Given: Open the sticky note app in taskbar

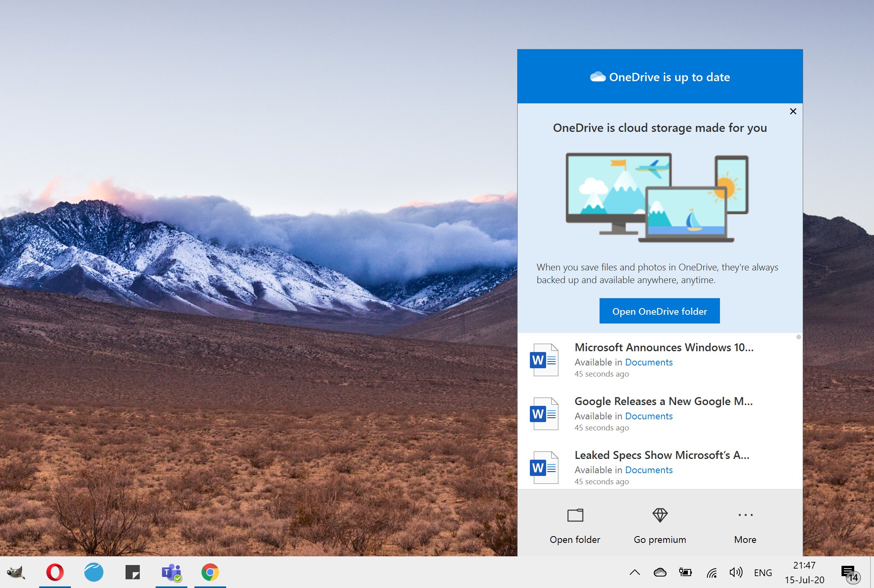Looking at the screenshot, I should click(133, 572).
